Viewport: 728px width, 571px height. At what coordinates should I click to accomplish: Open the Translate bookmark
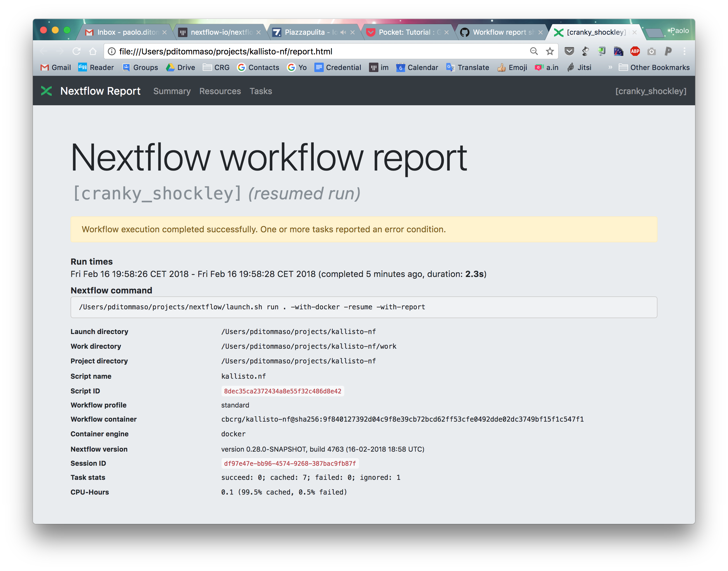coord(467,68)
